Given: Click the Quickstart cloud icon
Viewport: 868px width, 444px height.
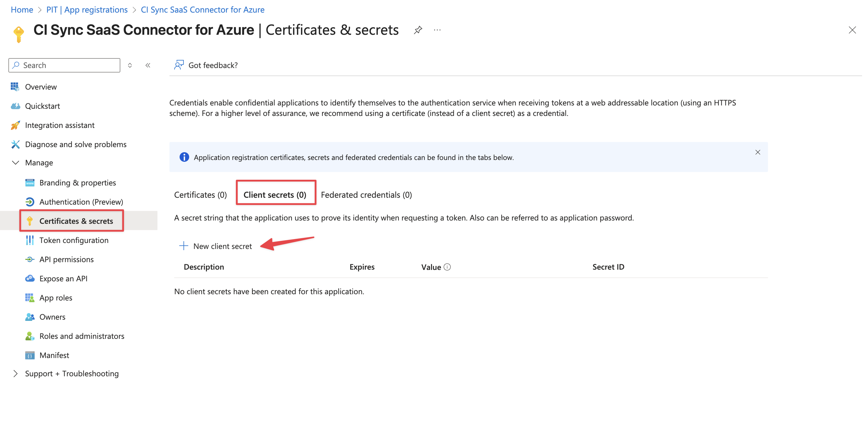Looking at the screenshot, I should click(x=15, y=106).
